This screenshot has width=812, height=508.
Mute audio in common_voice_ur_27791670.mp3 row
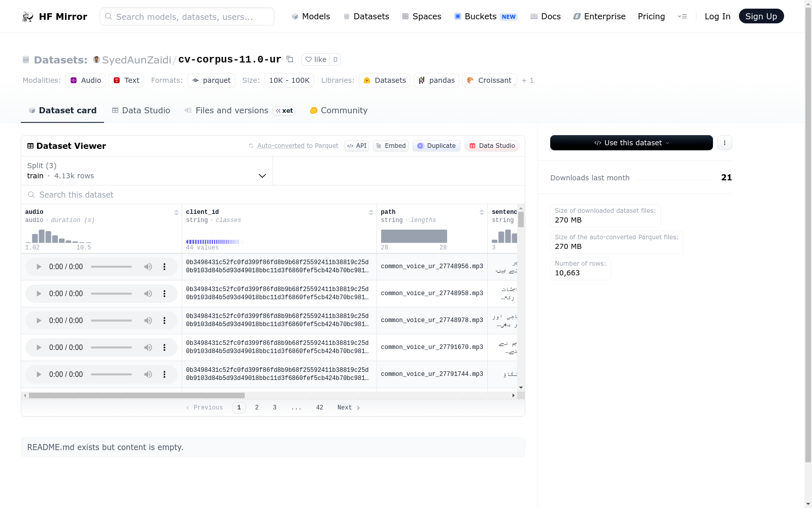pyautogui.click(x=148, y=347)
